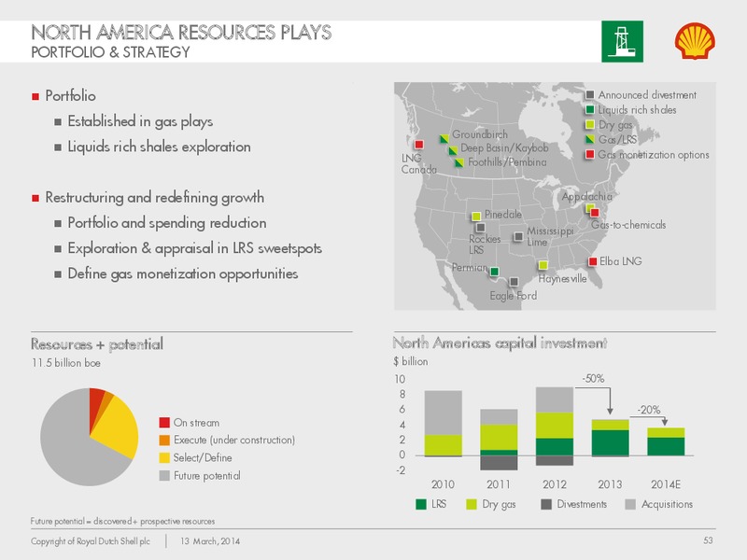Click the 'Portfolio & Strategy' subtitle
The height and width of the screenshot is (560, 747).
110,52
